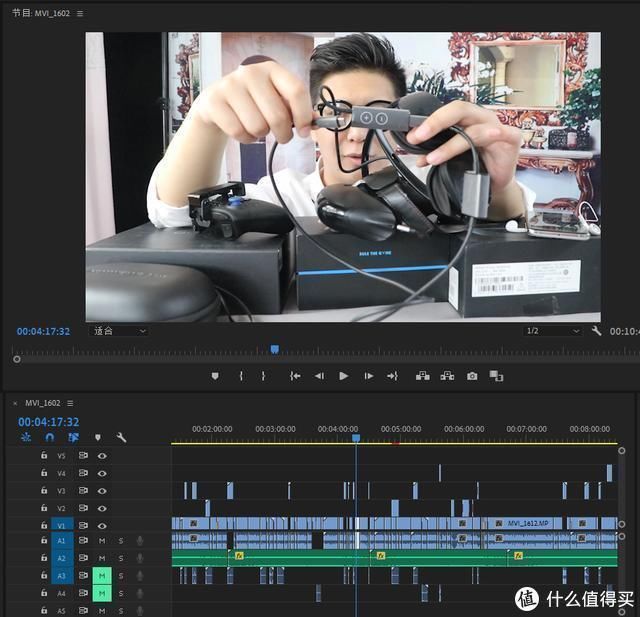640x617 pixels.
Task: Open playback resolution dropdown 1/2
Action: (x=553, y=331)
